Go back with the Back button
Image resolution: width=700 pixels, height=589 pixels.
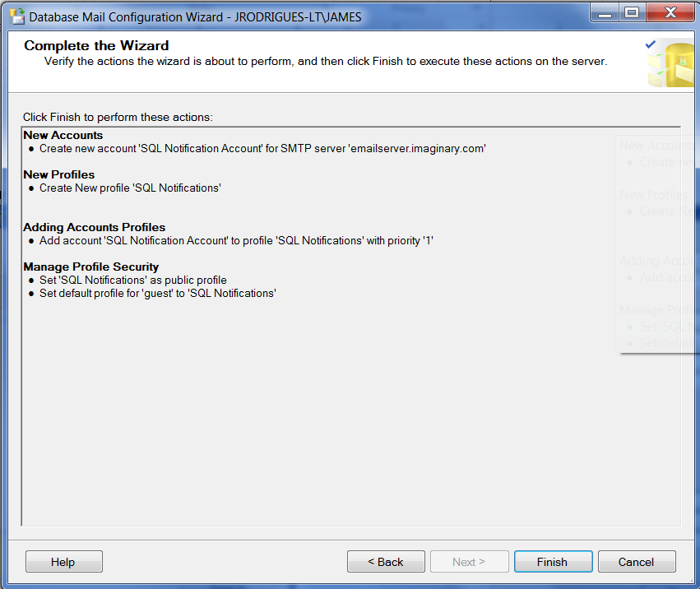[x=386, y=562]
